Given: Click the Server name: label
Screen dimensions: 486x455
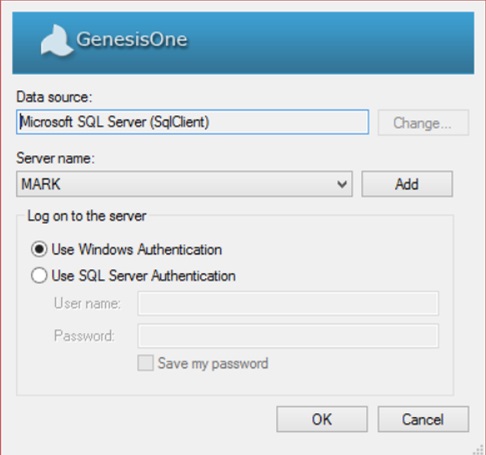Looking at the screenshot, I should pos(55,158).
